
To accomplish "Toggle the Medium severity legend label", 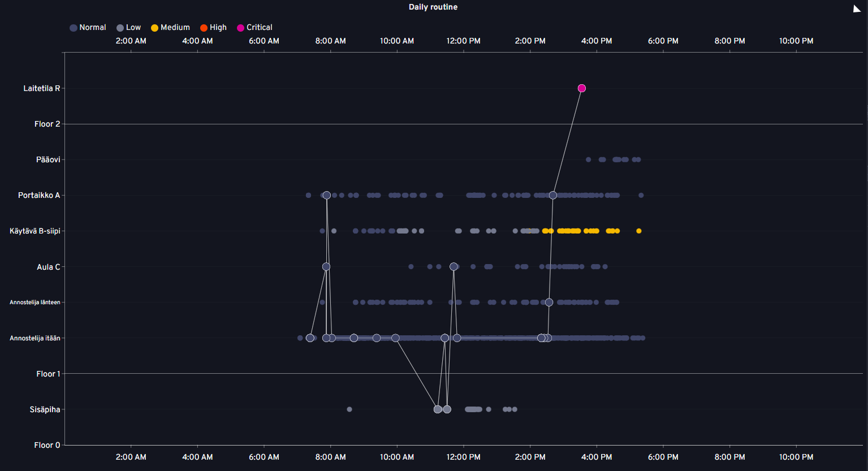I will point(175,28).
